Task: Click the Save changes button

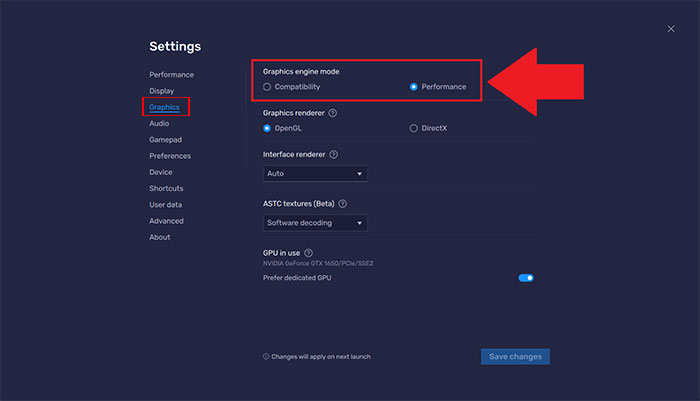Action: click(x=515, y=357)
